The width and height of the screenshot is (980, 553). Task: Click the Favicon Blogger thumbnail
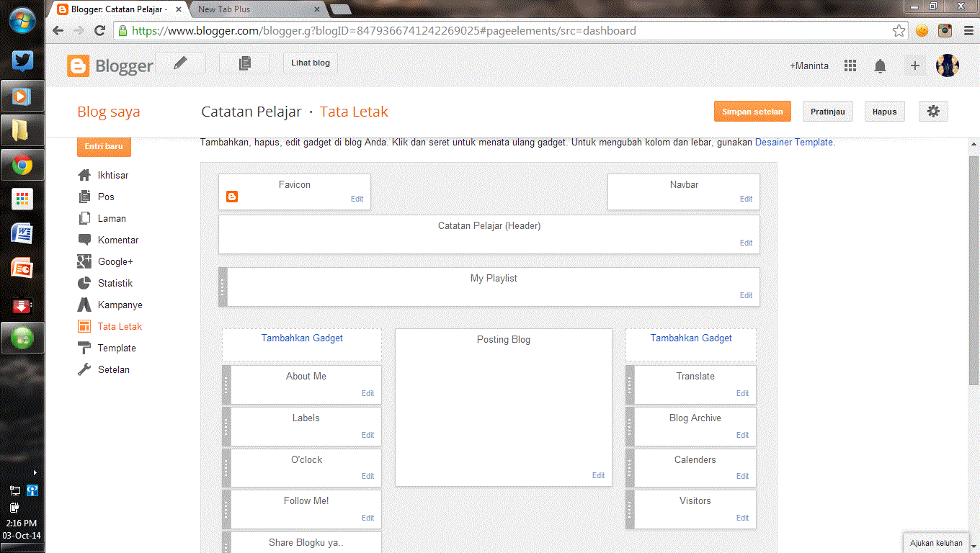[x=232, y=197]
